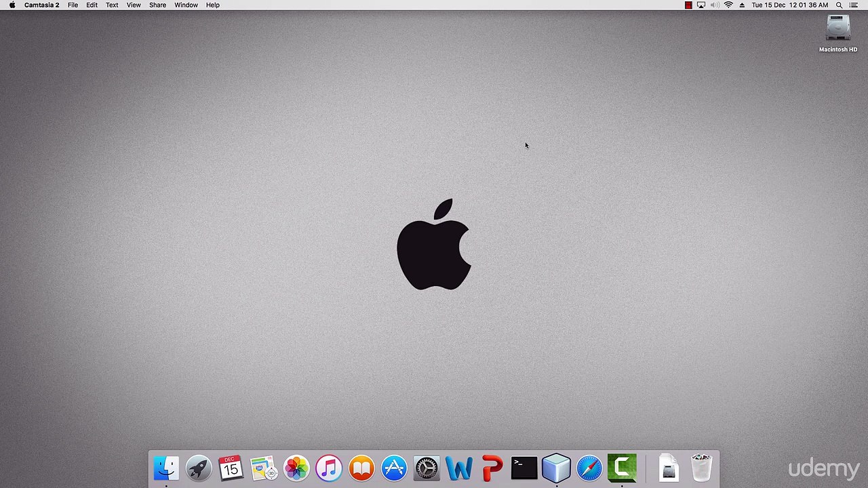Open Spotlight search

click(840, 5)
